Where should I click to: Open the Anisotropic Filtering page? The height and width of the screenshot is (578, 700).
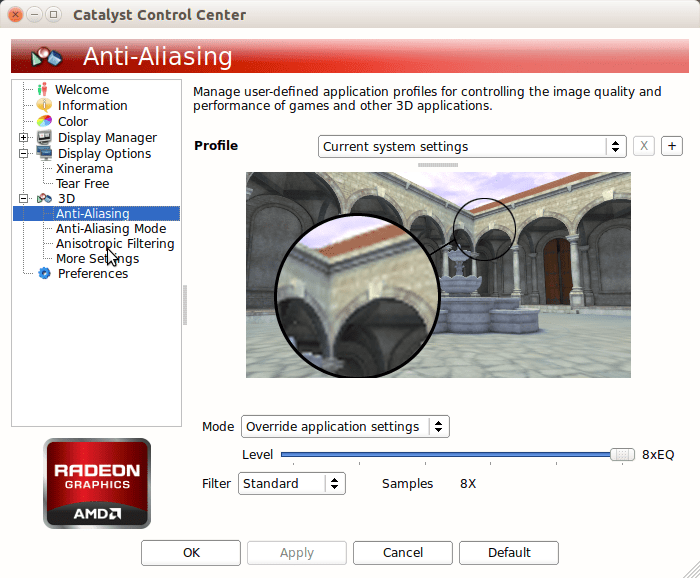tap(115, 244)
